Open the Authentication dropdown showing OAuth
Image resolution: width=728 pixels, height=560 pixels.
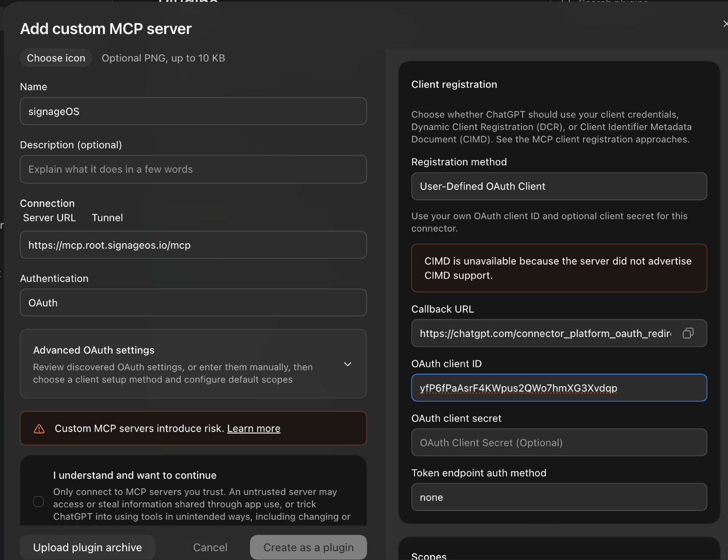coord(193,303)
